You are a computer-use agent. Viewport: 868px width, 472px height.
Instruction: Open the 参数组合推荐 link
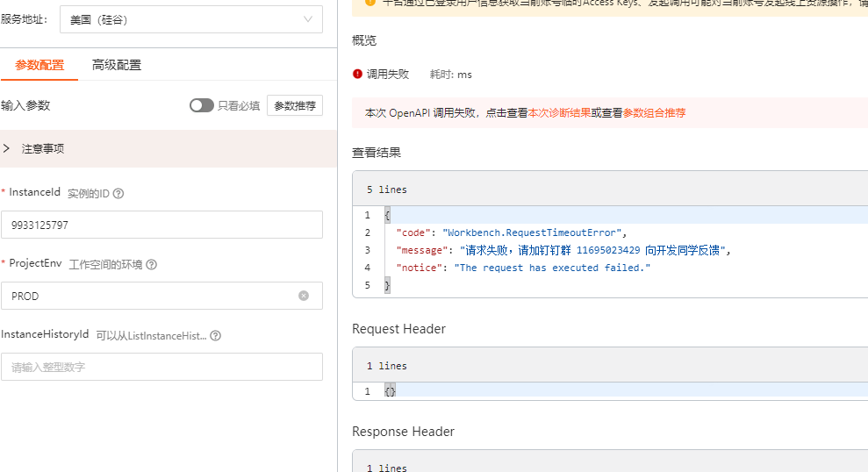[654, 113]
